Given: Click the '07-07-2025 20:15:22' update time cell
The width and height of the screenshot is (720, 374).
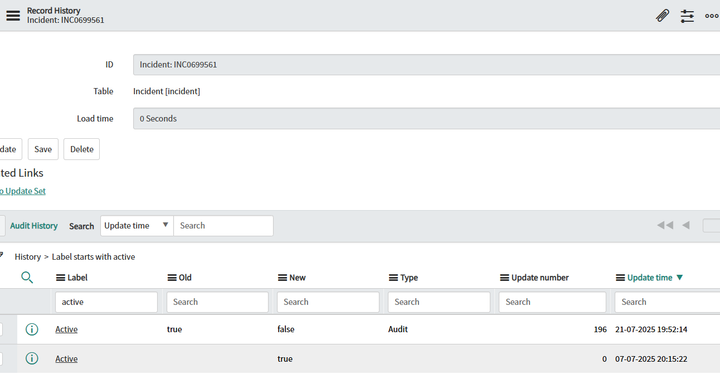Looking at the screenshot, I should pyautogui.click(x=651, y=359).
